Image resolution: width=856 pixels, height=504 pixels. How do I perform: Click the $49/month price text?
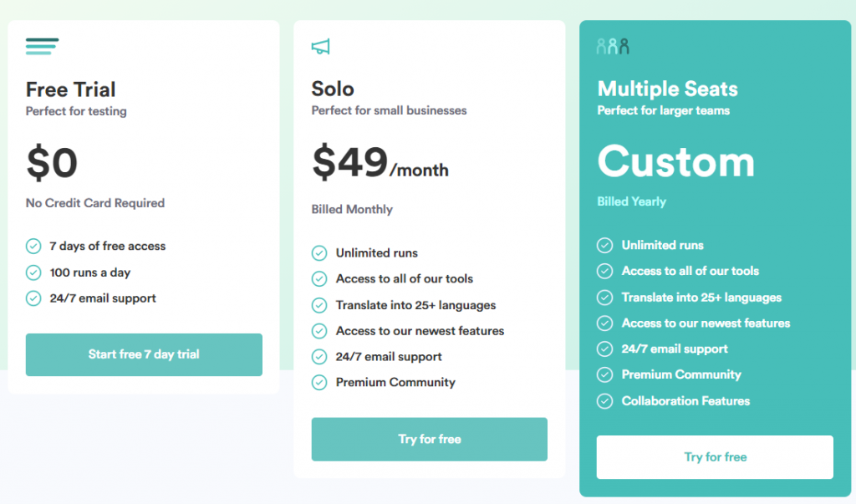pos(380,162)
